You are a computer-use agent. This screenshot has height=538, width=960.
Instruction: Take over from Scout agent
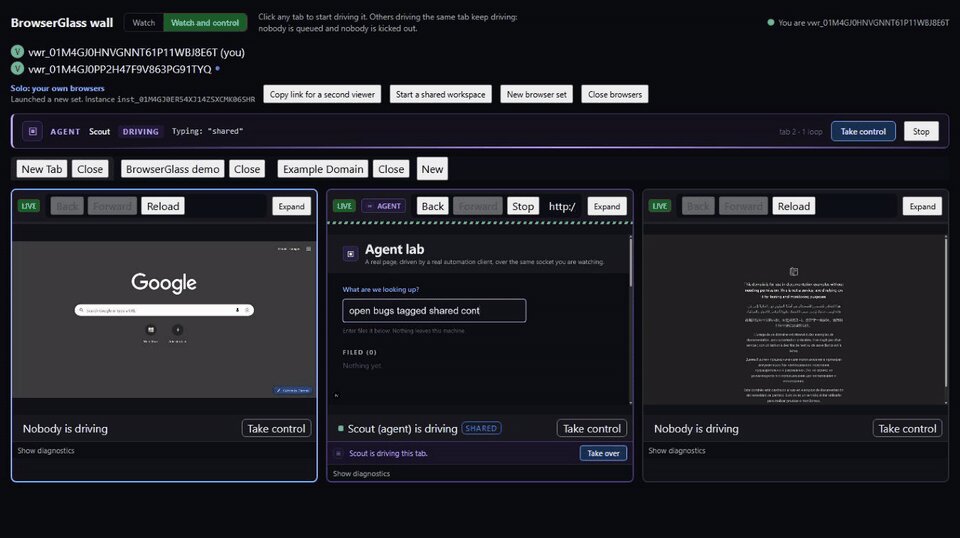[x=603, y=454]
